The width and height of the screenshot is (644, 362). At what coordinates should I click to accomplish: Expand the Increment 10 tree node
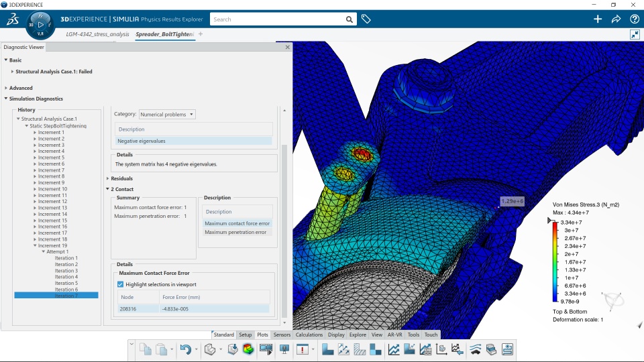(x=35, y=189)
